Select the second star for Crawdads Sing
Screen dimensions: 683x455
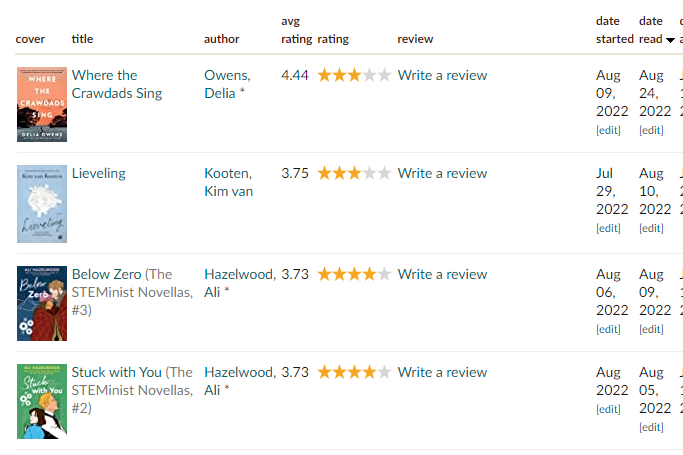(x=339, y=75)
